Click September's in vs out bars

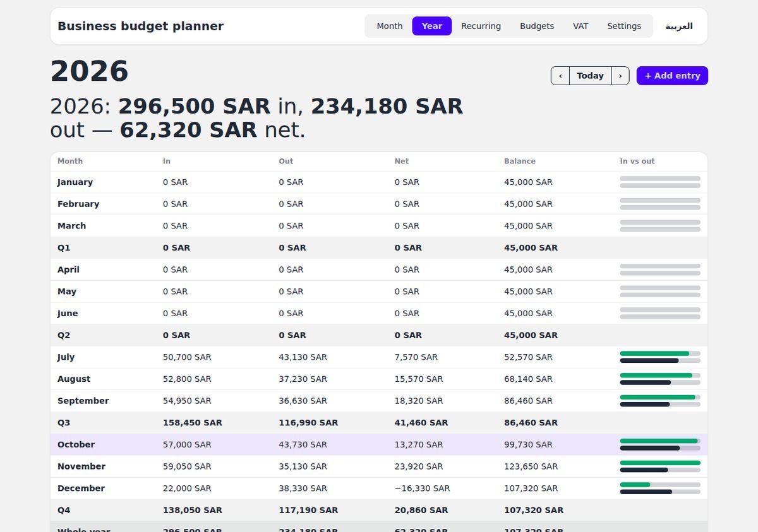660,401
